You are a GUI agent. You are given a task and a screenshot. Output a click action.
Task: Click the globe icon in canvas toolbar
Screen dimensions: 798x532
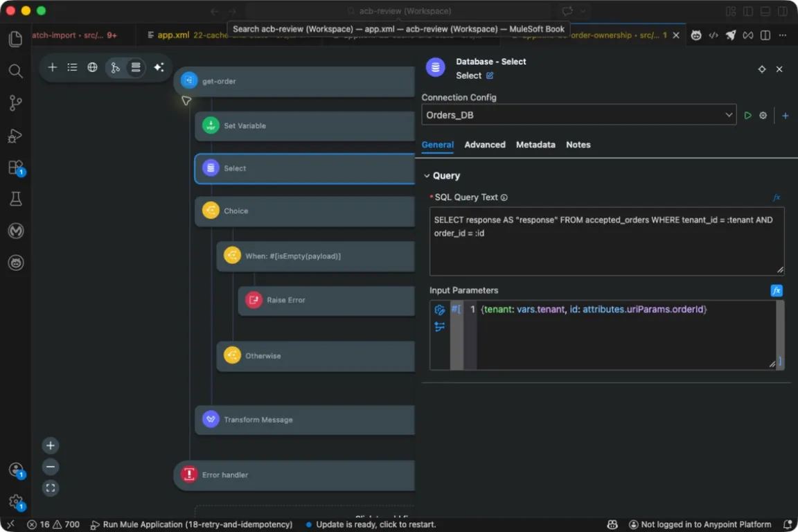coord(92,67)
